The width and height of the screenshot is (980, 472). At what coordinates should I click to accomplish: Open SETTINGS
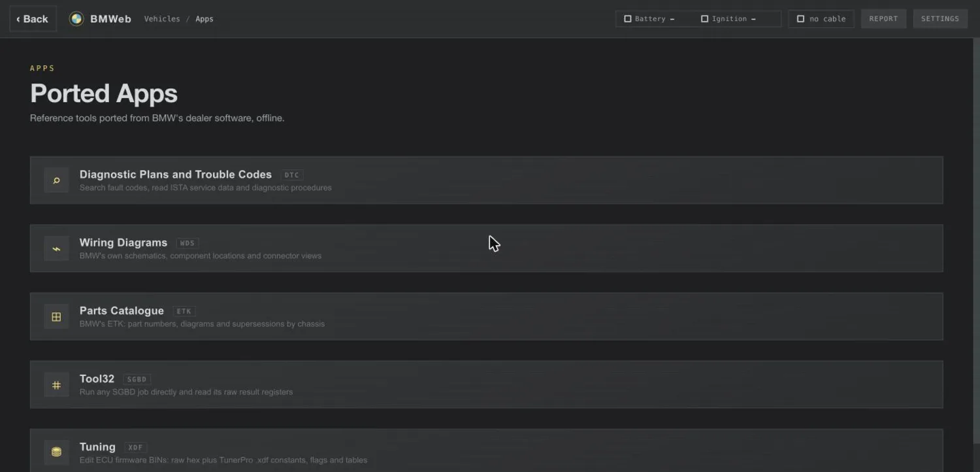940,19
